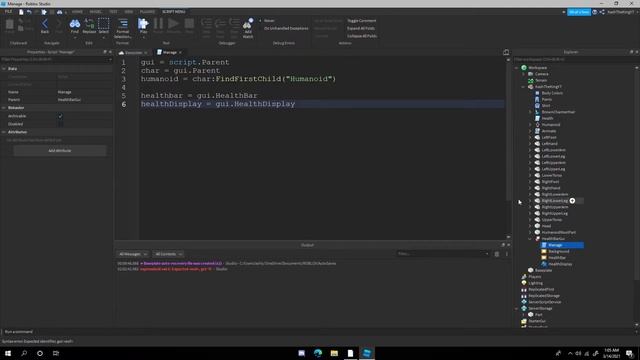Toggle the Archivable checkbox
This screenshot has height=360, width=640.
pos(60,116)
